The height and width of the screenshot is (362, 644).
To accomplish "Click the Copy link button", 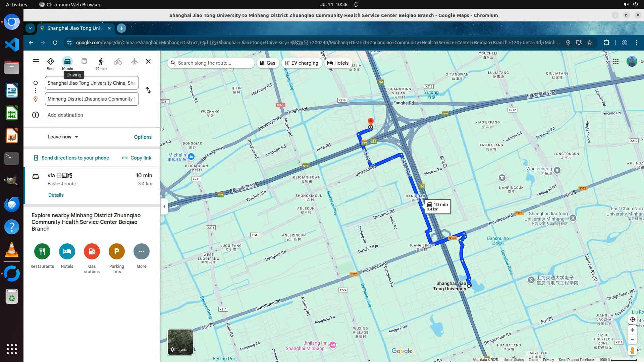I will 137,158.
